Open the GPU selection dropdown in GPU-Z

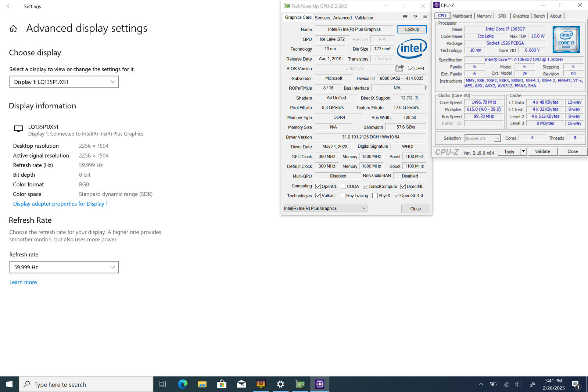point(325,208)
